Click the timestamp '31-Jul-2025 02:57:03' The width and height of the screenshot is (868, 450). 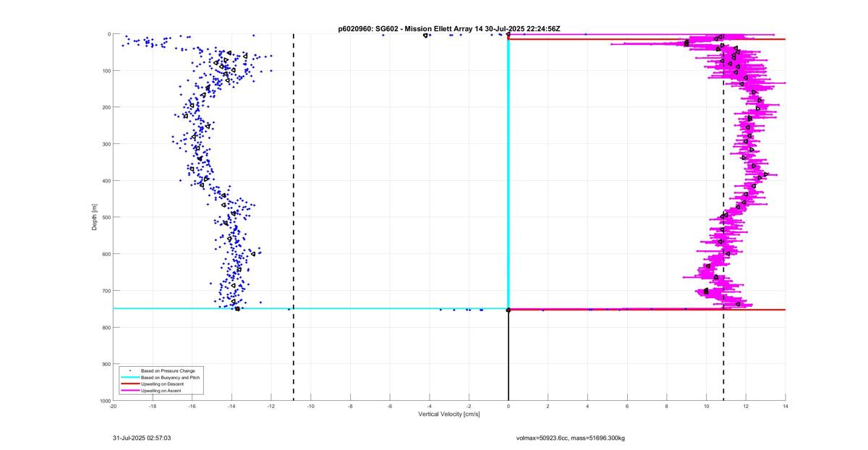142,438
